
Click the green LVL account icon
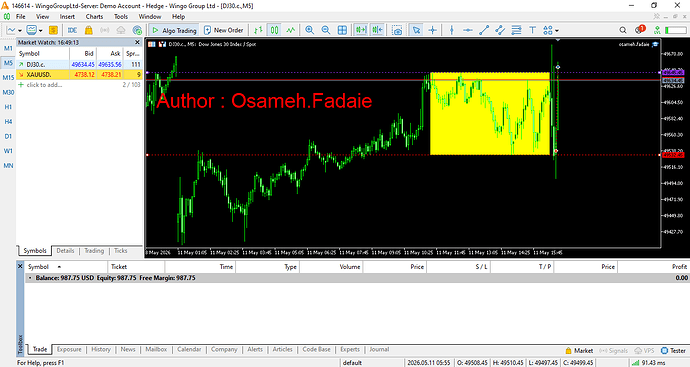pyautogui.click(x=657, y=30)
